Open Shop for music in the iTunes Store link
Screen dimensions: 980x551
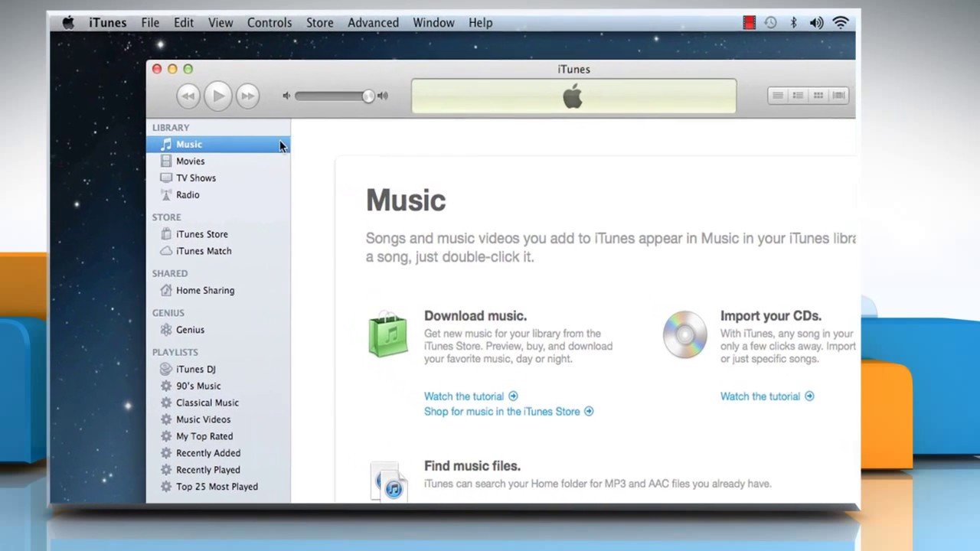pyautogui.click(x=509, y=412)
